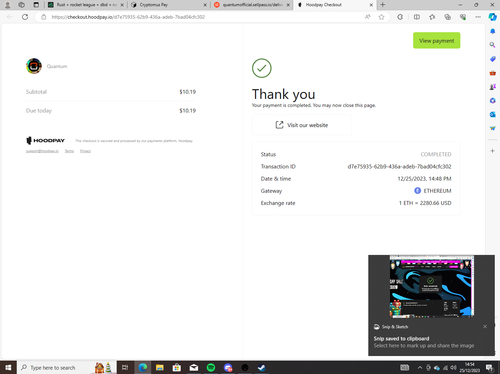Open Edge Settings and more menu
The width and height of the screenshot is (500, 374).
click(478, 17)
